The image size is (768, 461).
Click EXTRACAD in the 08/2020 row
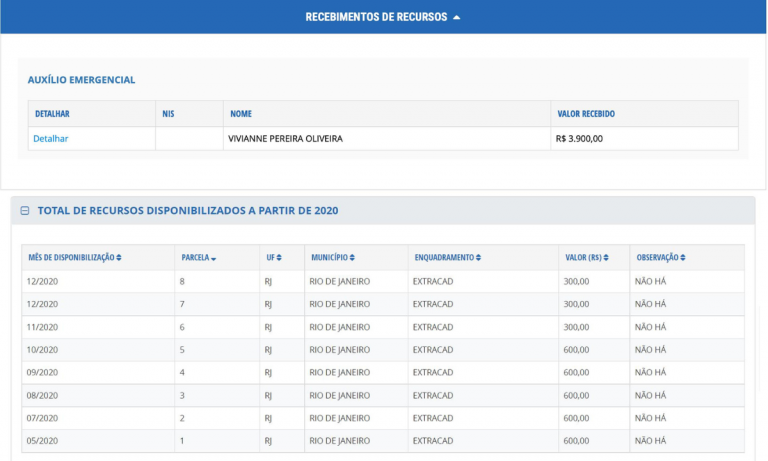point(433,395)
